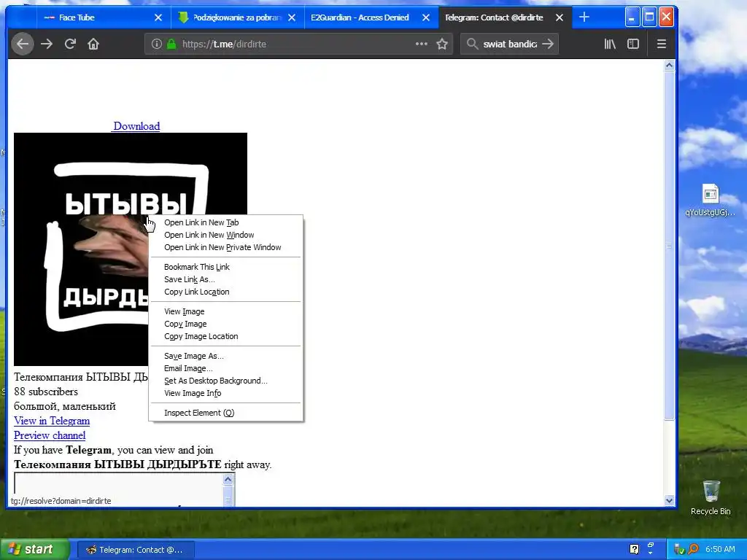Choose Copy Image from context menu

[226, 323]
